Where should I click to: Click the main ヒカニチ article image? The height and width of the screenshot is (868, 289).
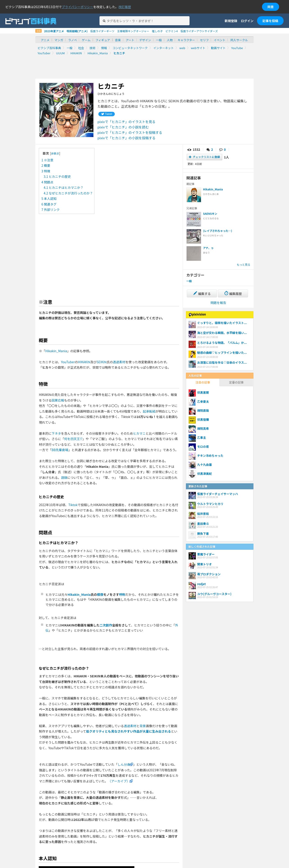point(66,110)
